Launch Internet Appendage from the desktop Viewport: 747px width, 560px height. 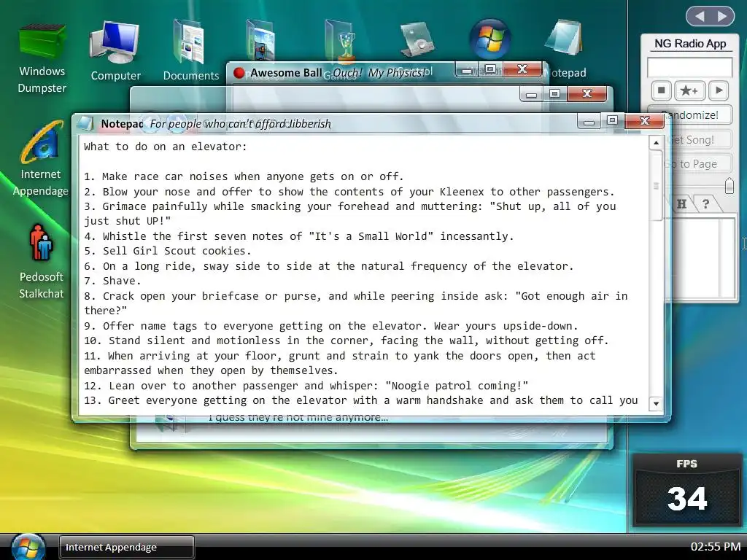[41, 159]
